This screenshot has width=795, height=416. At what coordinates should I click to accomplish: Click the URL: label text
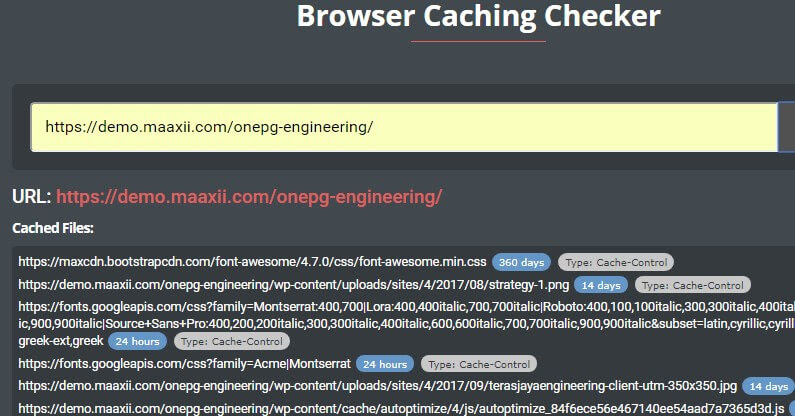31,197
